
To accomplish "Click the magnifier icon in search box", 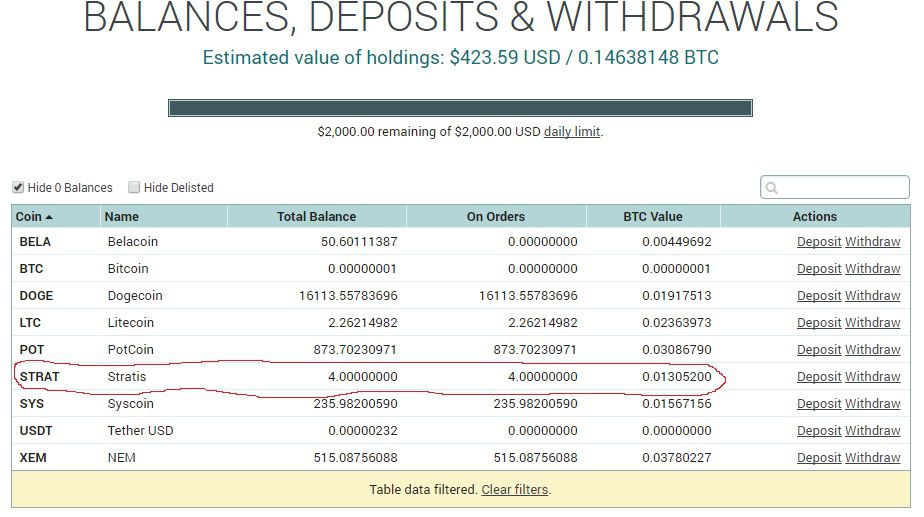I will point(771,188).
